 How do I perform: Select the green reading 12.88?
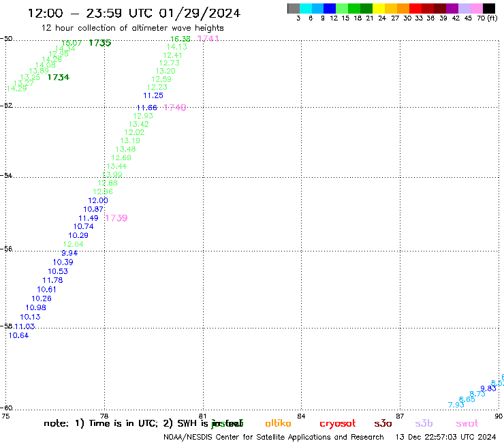pos(108,183)
